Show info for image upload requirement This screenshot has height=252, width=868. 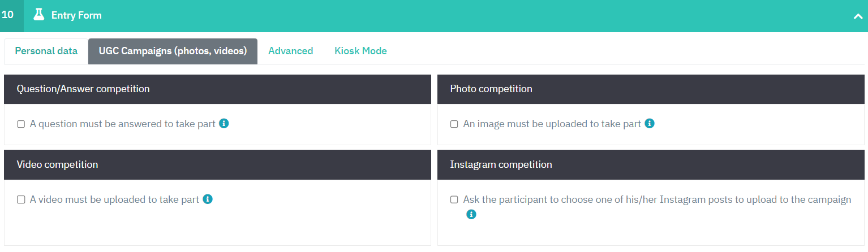click(650, 123)
